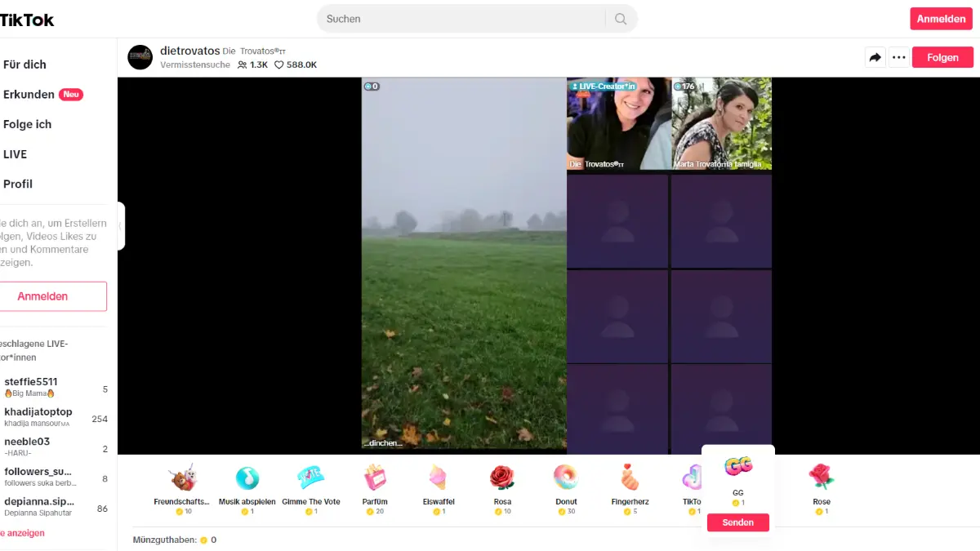
Task: Select the Musik abspielen gift icon
Action: pyautogui.click(x=247, y=478)
